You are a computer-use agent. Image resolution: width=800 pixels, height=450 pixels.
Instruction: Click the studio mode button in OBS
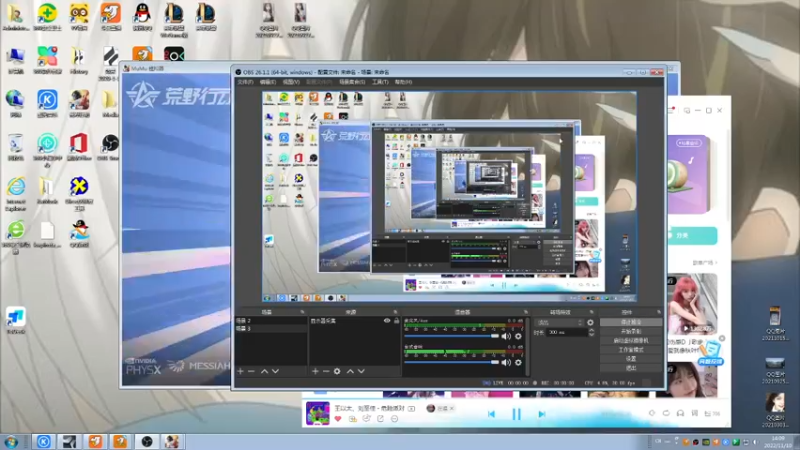(x=631, y=350)
